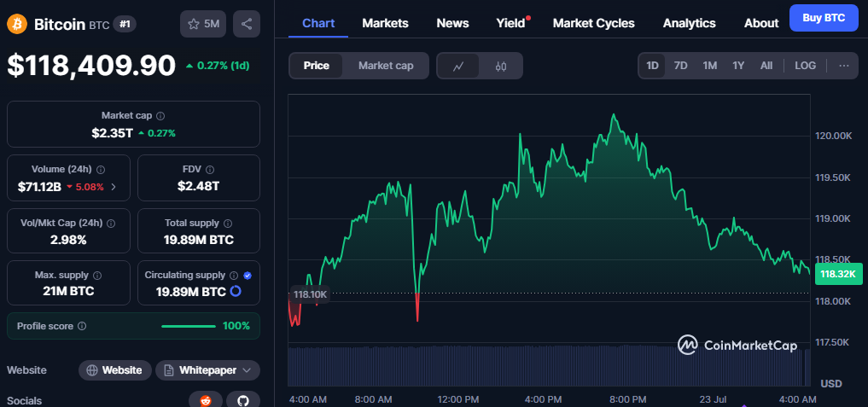Switch to line chart view
Screen dimensions: 868x407
point(458,66)
